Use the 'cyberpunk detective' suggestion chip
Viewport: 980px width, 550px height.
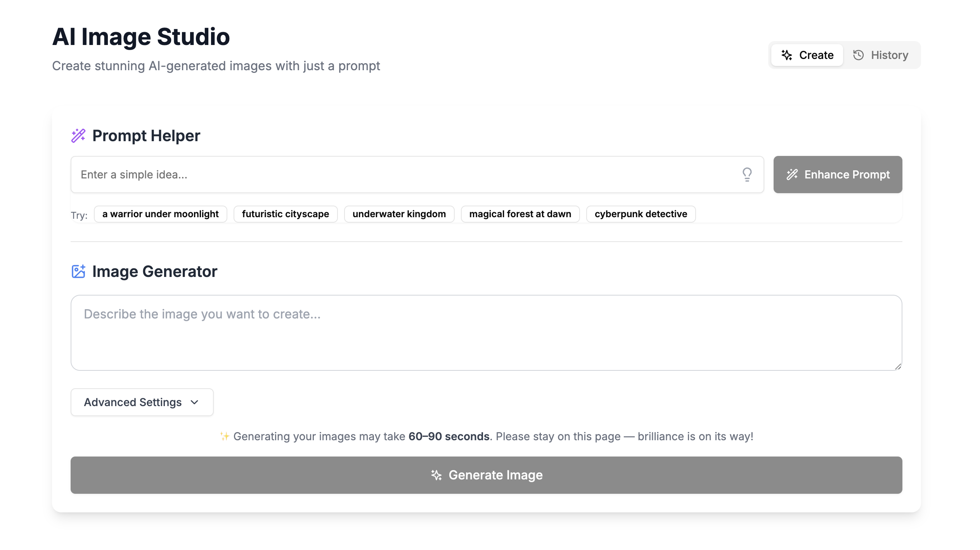point(641,214)
